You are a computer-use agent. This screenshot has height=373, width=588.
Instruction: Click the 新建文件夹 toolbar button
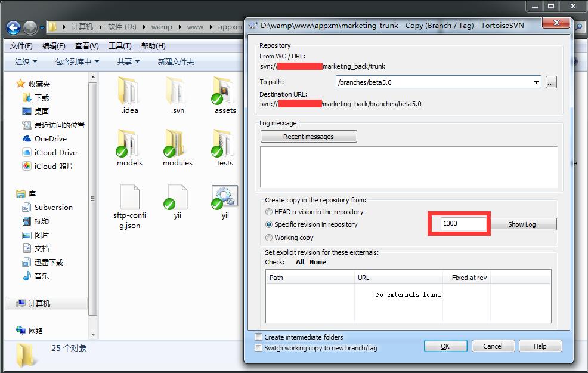pyautogui.click(x=176, y=61)
